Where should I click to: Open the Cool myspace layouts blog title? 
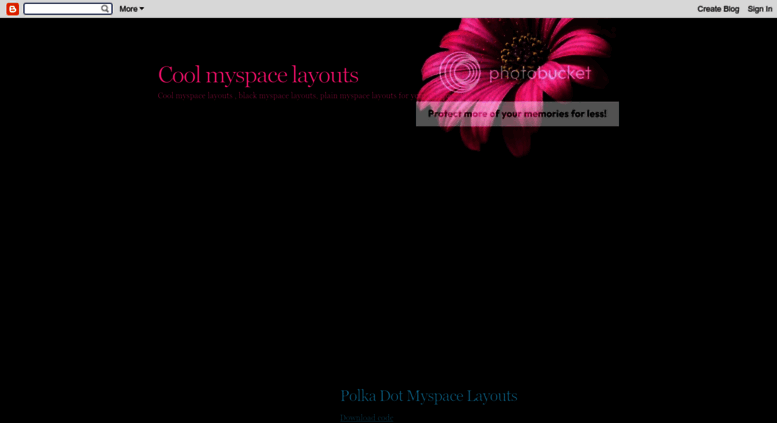258,75
